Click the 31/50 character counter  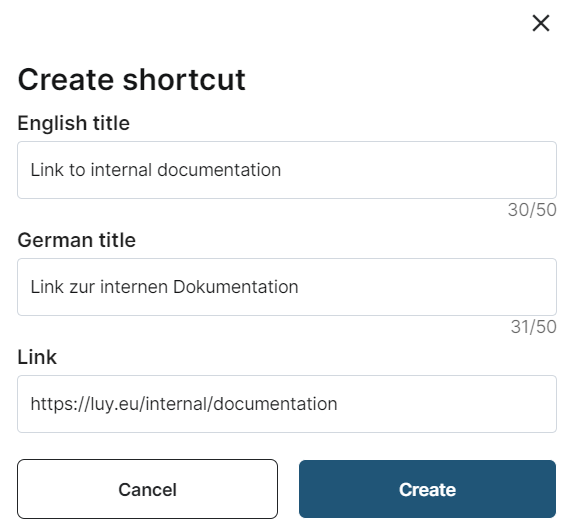pyautogui.click(x=534, y=327)
